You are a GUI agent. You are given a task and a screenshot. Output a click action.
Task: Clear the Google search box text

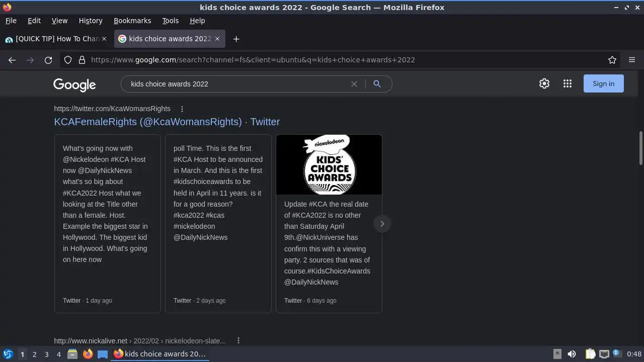tap(354, 84)
